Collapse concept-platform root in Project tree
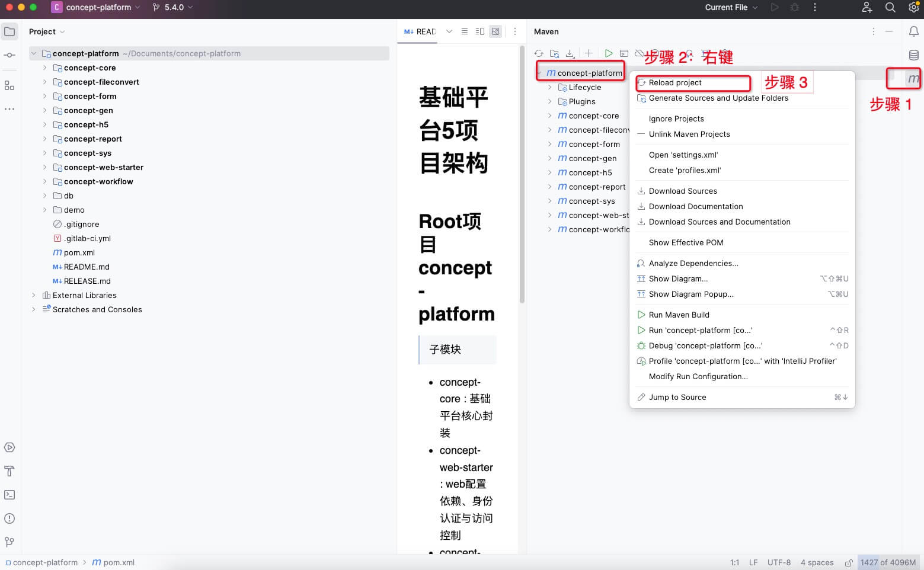This screenshot has height=570, width=924. [34, 53]
